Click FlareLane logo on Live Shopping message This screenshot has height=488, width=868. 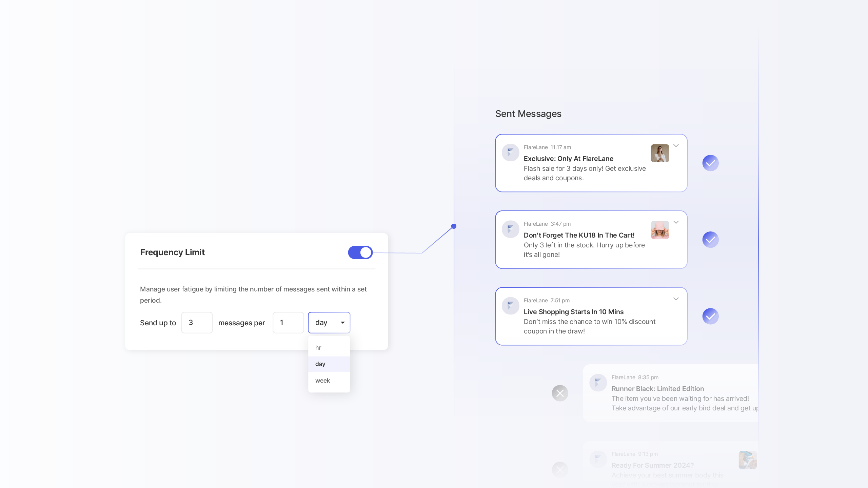pos(510,306)
